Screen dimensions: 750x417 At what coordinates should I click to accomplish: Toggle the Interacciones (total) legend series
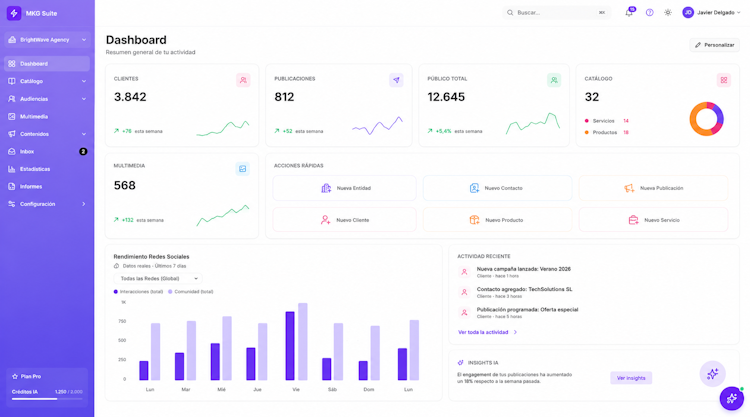tap(138, 292)
